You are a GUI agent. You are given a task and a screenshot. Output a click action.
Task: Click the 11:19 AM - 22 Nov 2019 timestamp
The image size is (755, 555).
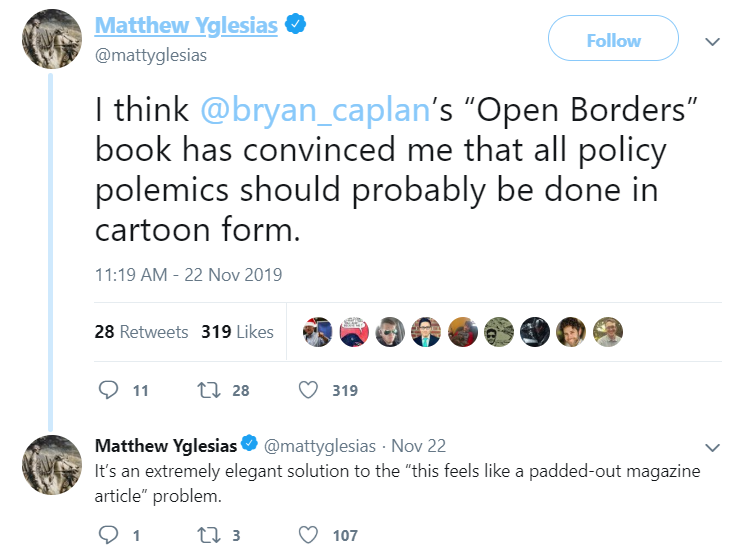point(189,274)
